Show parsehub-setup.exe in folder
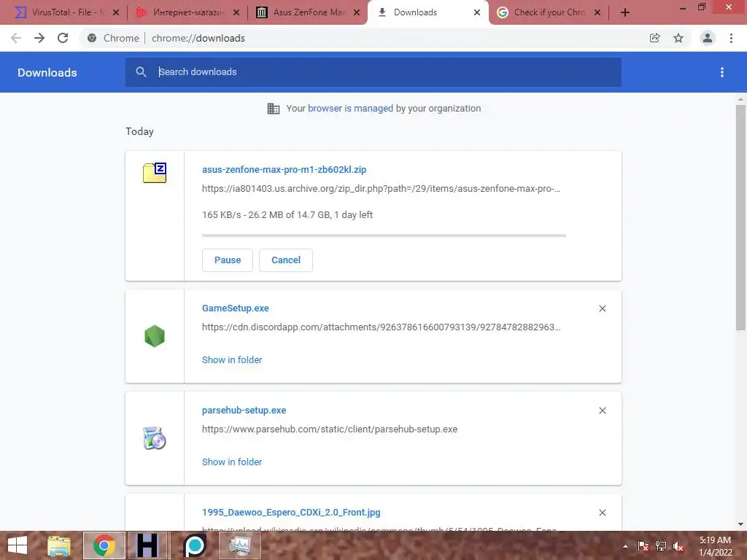This screenshot has width=747, height=560. pos(232,462)
